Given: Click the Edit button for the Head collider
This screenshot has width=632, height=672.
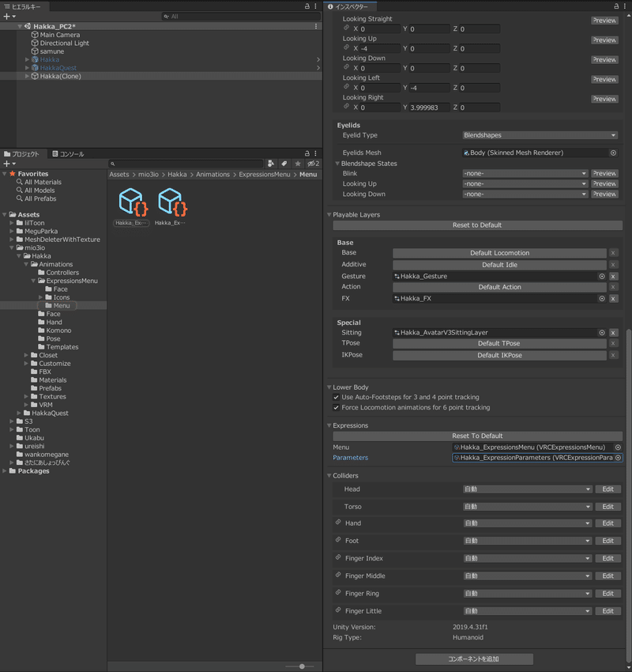Looking at the screenshot, I should tap(608, 489).
